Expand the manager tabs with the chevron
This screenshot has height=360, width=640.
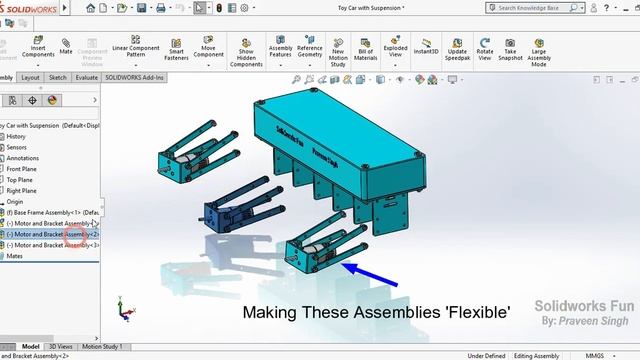95,100
